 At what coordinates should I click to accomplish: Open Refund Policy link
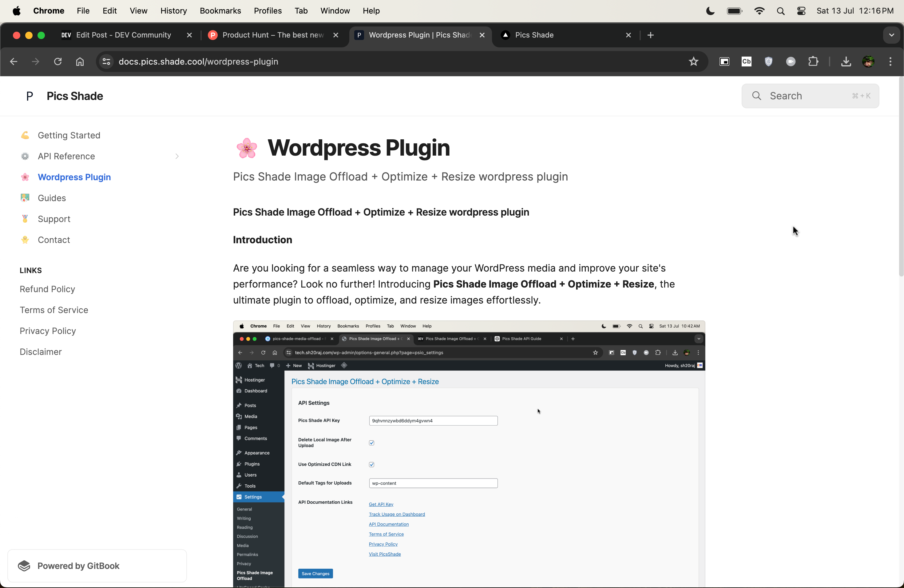pyautogui.click(x=47, y=289)
